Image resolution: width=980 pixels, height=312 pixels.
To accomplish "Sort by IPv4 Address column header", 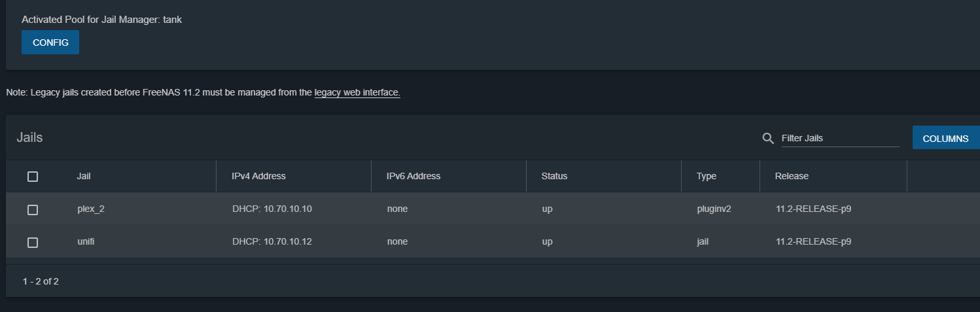I will (258, 176).
